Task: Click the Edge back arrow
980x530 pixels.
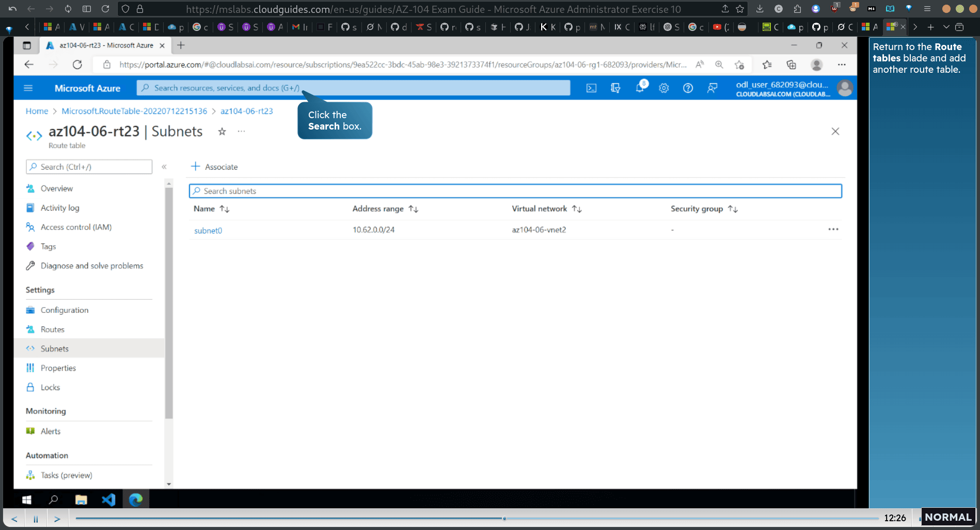Action: click(x=29, y=65)
